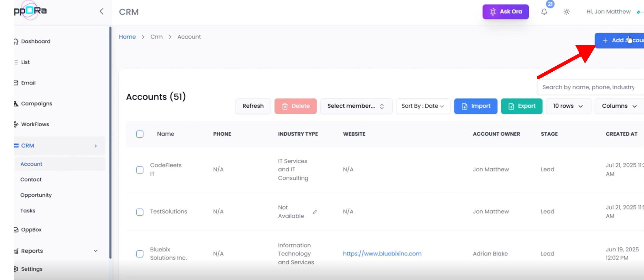The height and width of the screenshot is (280, 644).
Task: Click the Settings gear icon in the sidebar
Action: click(x=16, y=269)
